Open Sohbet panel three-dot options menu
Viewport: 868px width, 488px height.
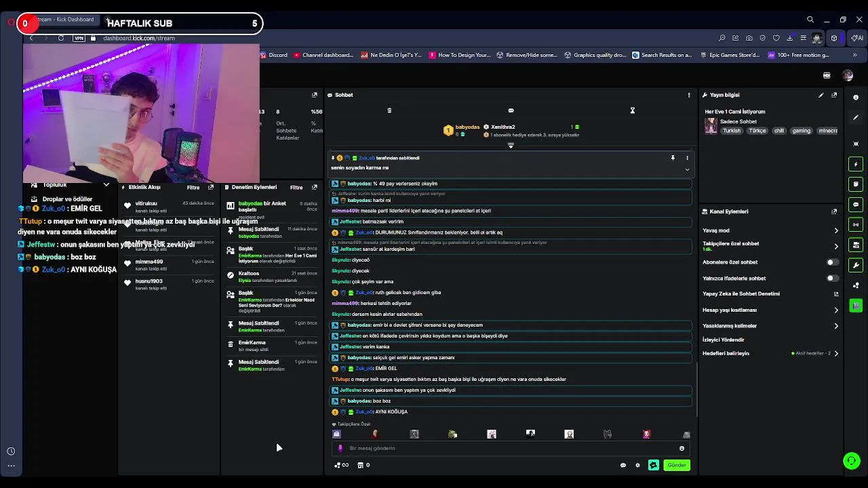pos(689,95)
